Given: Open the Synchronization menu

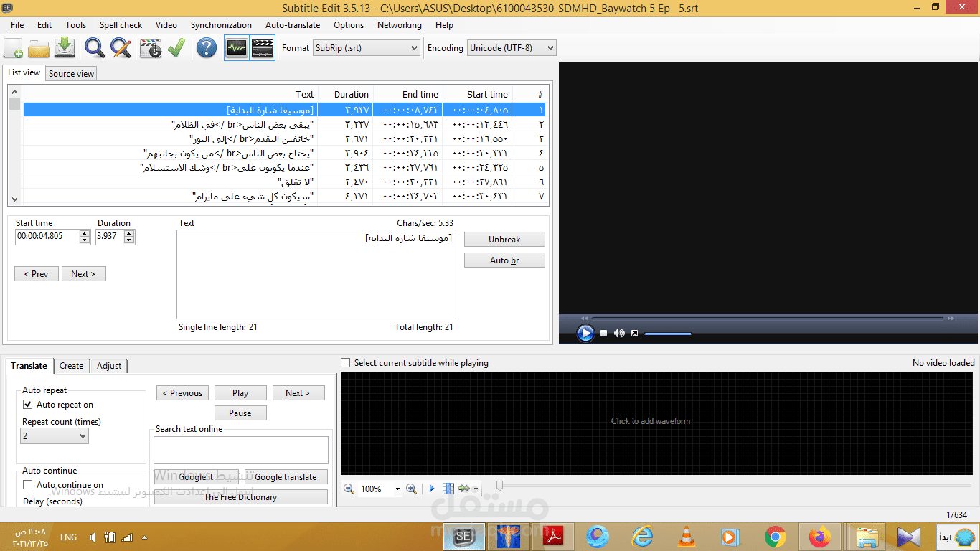Looking at the screenshot, I should coord(221,25).
